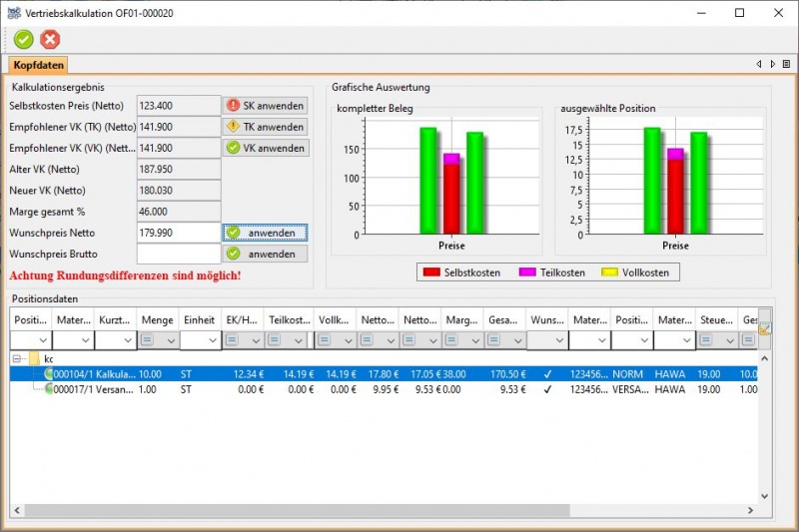Click the green icon of position 000017/1
Image resolution: width=799 pixels, height=532 pixels.
pos(49,390)
